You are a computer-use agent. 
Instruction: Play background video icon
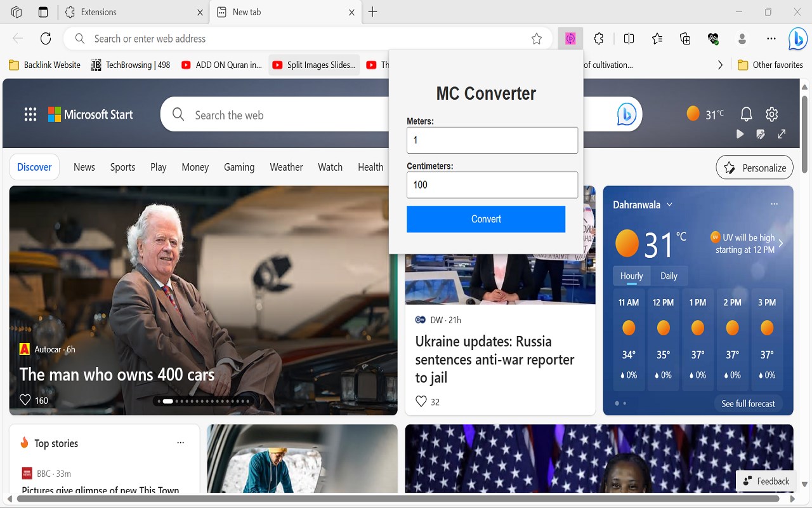tap(740, 134)
